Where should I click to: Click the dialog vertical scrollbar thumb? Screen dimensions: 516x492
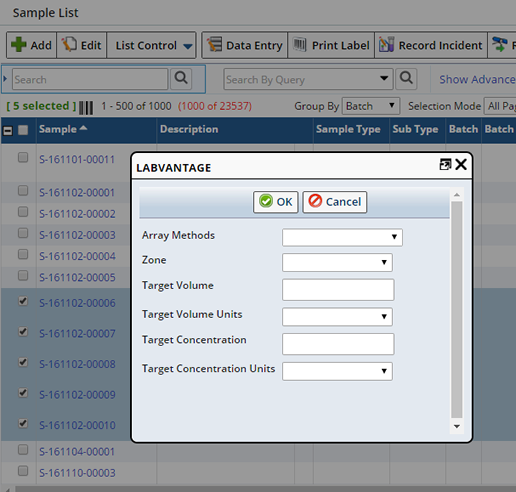pyautogui.click(x=457, y=309)
